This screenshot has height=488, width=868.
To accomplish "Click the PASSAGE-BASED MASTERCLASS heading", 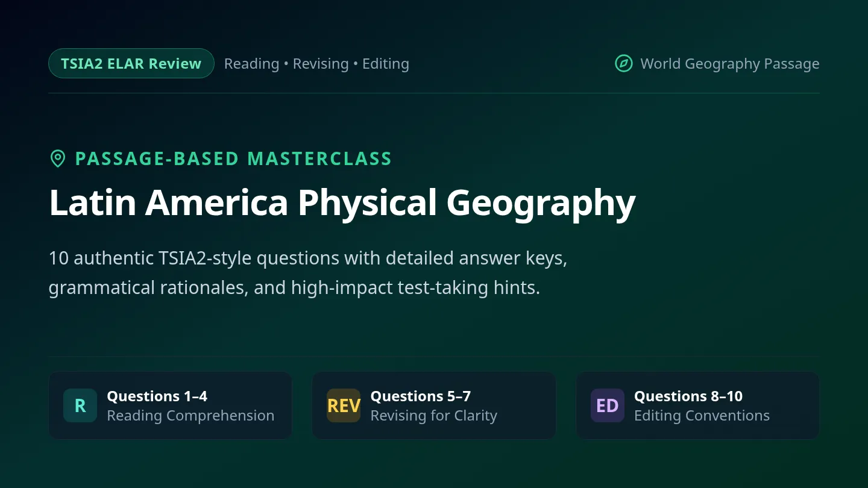I will click(x=234, y=158).
